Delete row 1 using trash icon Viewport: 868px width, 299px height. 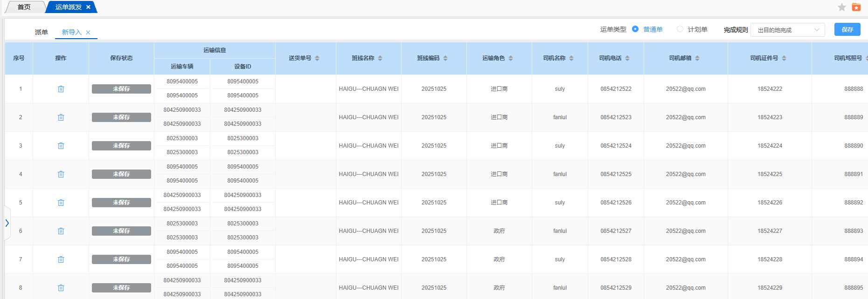pyautogui.click(x=61, y=89)
